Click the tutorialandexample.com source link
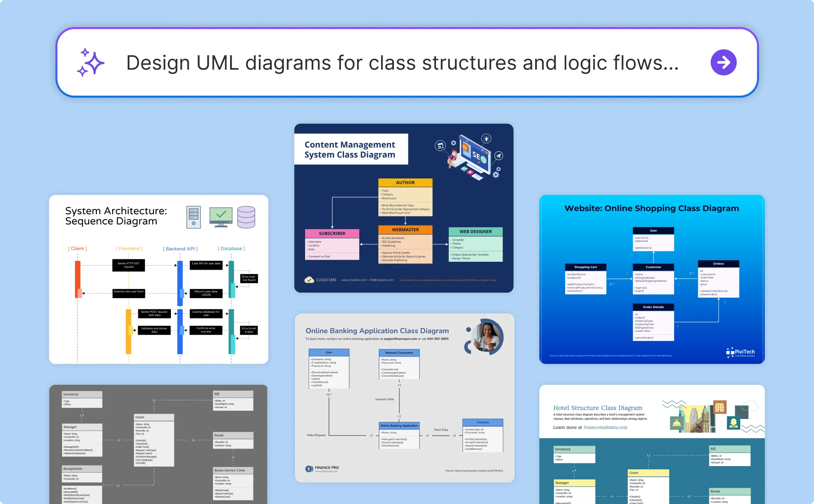The image size is (814, 504). tap(448, 280)
